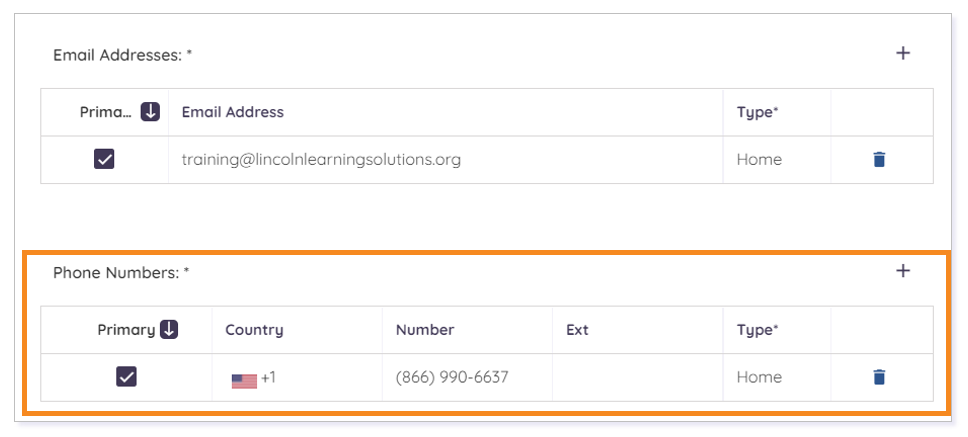
Task: Delete the training email address row
Action: point(879,160)
